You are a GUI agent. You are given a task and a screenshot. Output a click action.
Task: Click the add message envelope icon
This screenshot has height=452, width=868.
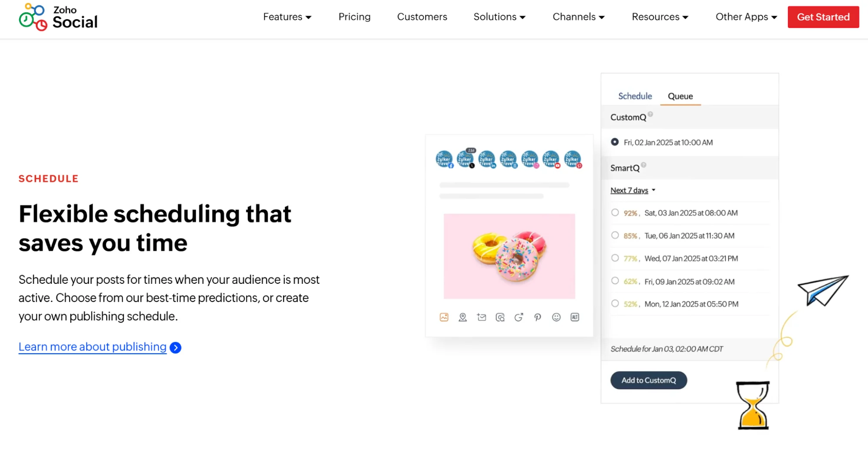[482, 317]
